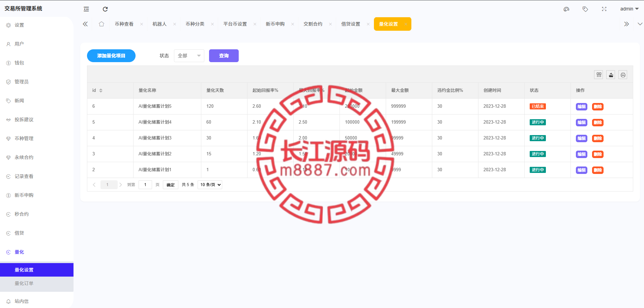Viewport: 644px width, 308px height.
Task: Expand the tab options chevron
Action: 640,24
